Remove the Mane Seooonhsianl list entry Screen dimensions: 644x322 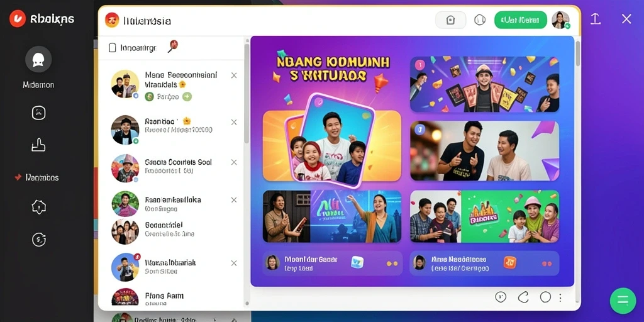pyautogui.click(x=234, y=75)
